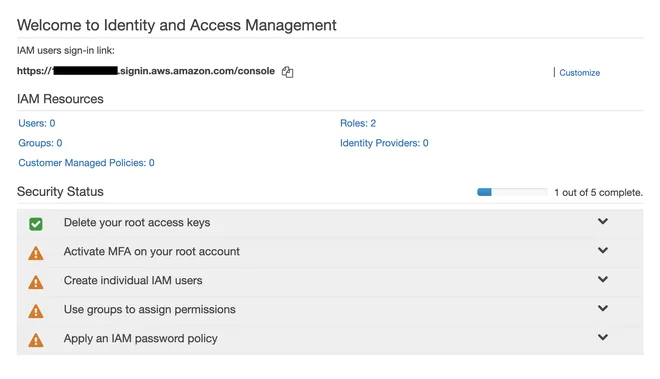The image size is (660, 379).
Task: Select the sign-in URL text
Action: tap(146, 71)
